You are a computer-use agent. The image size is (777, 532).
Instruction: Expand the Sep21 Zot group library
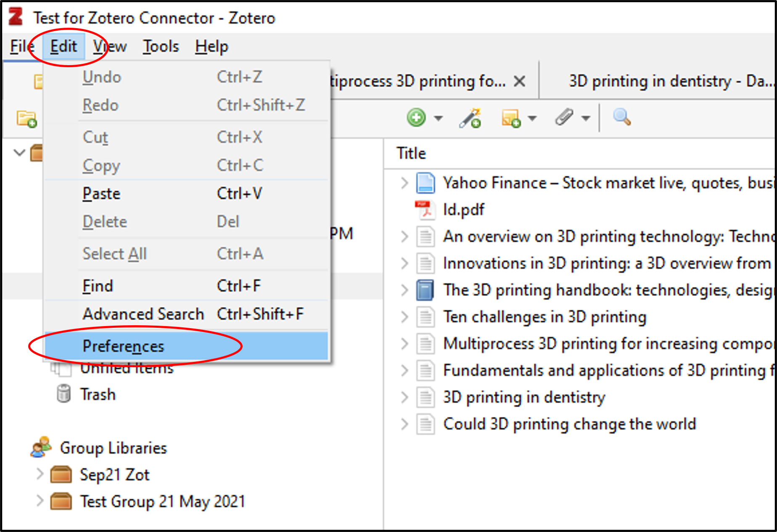click(x=40, y=474)
